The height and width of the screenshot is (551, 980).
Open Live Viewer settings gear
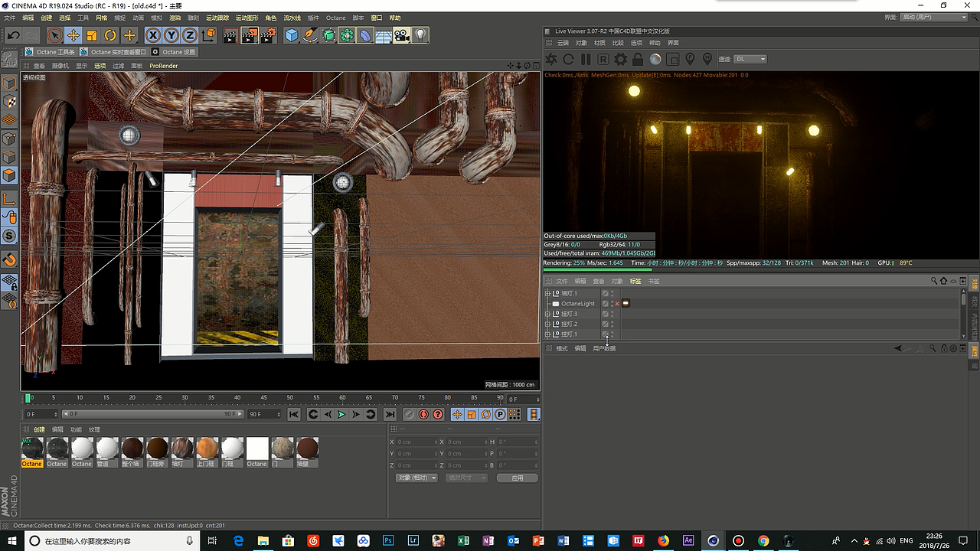(621, 59)
